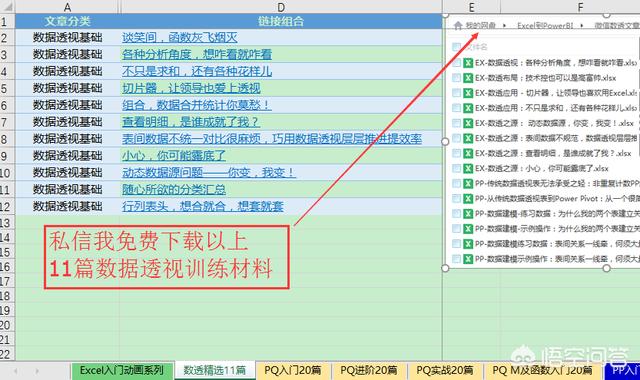This screenshot has height=380, width=640.
Task: Tick checkbox for EX-数透视：各种分析角度 file
Action: tap(456, 63)
